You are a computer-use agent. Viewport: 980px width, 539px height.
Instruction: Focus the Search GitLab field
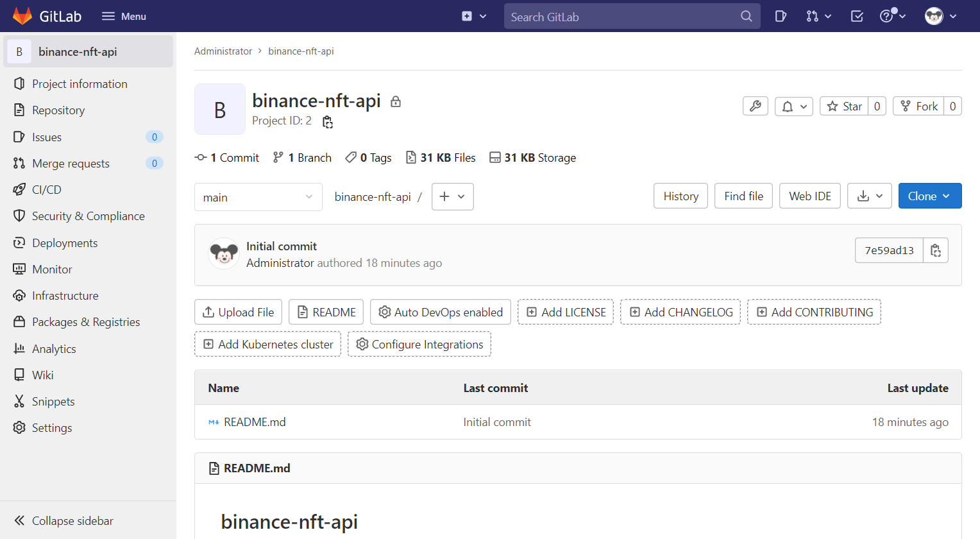[632, 17]
